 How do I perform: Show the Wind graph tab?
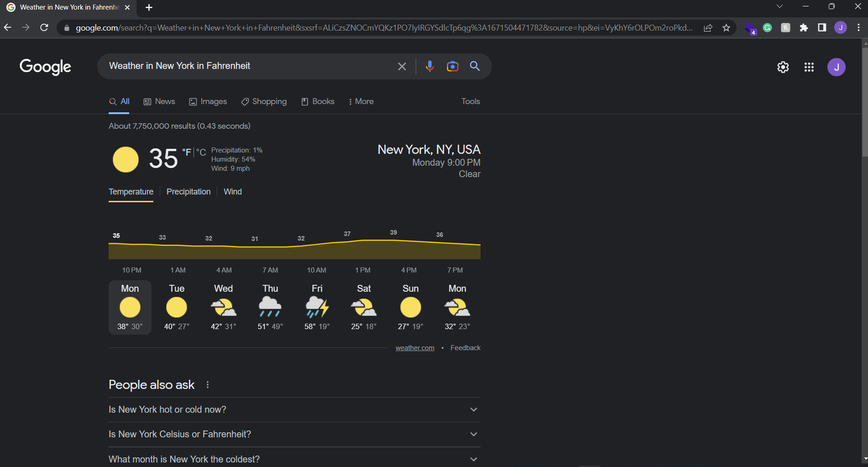(x=233, y=192)
